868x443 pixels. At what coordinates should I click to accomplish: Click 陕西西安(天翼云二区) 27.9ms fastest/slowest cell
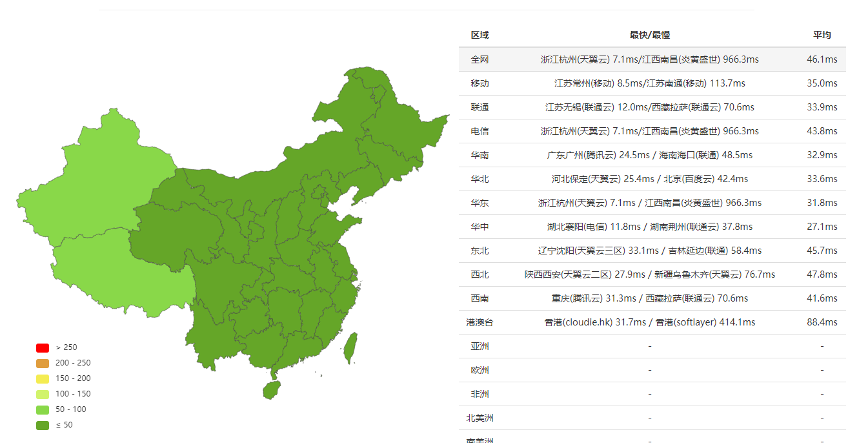[650, 274]
